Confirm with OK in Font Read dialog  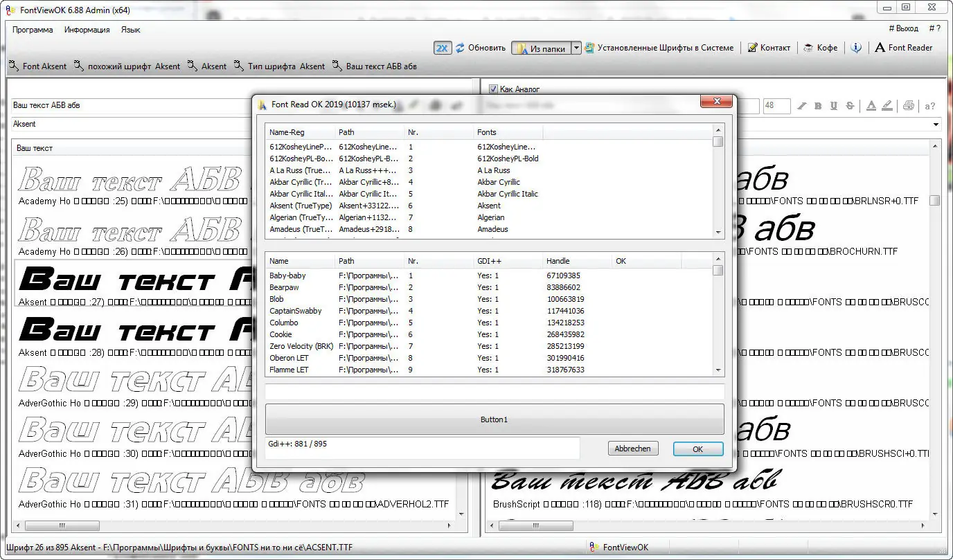point(697,448)
